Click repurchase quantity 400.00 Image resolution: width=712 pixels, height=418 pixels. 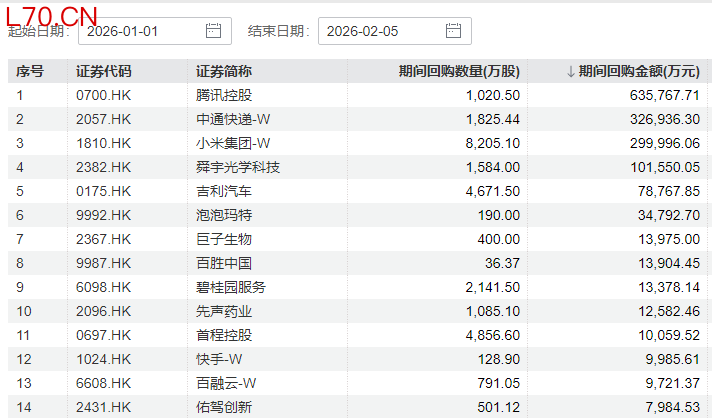click(x=499, y=239)
